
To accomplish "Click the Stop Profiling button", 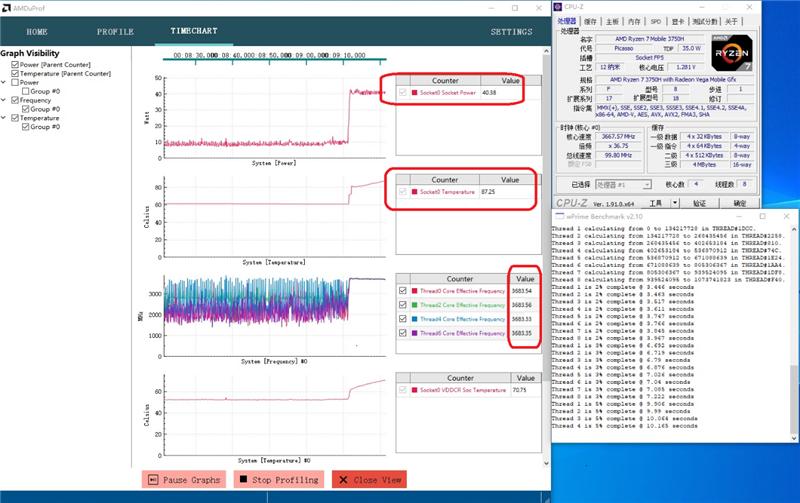I will 278,480.
